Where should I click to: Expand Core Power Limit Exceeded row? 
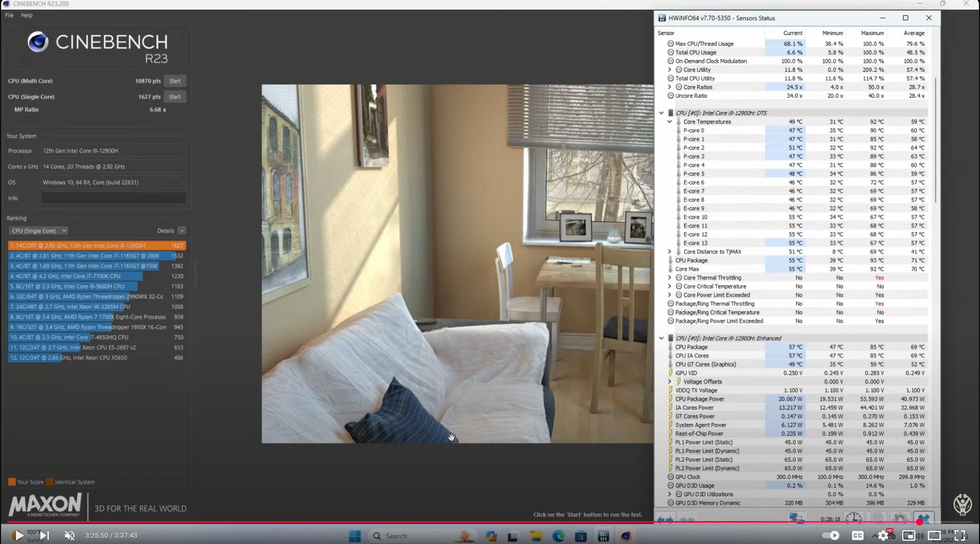pos(670,295)
